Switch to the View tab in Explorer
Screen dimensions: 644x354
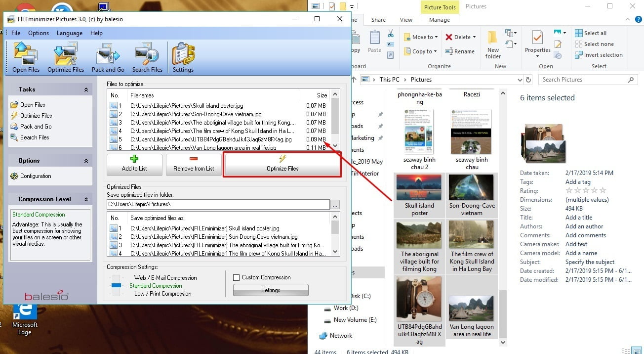[x=406, y=20]
